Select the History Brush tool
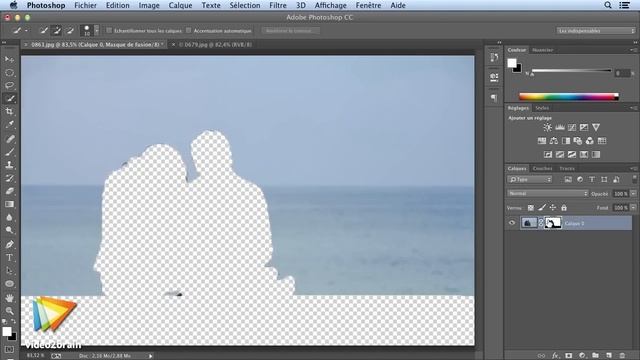Viewport: 640px width, 360px height. tap(9, 178)
